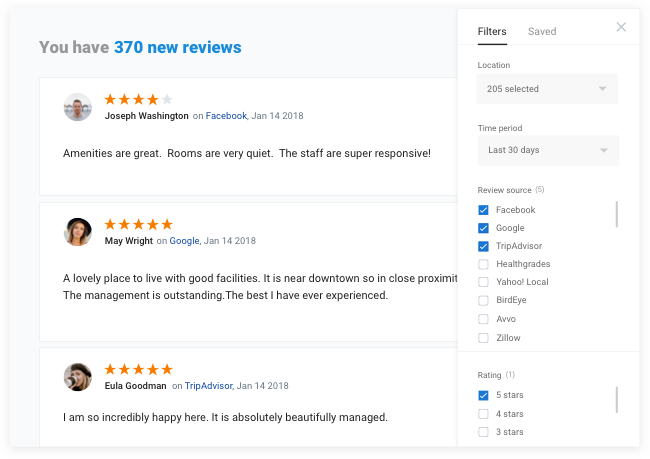Uncheck the Facebook review source
This screenshot has height=459, width=650.
tap(483, 210)
